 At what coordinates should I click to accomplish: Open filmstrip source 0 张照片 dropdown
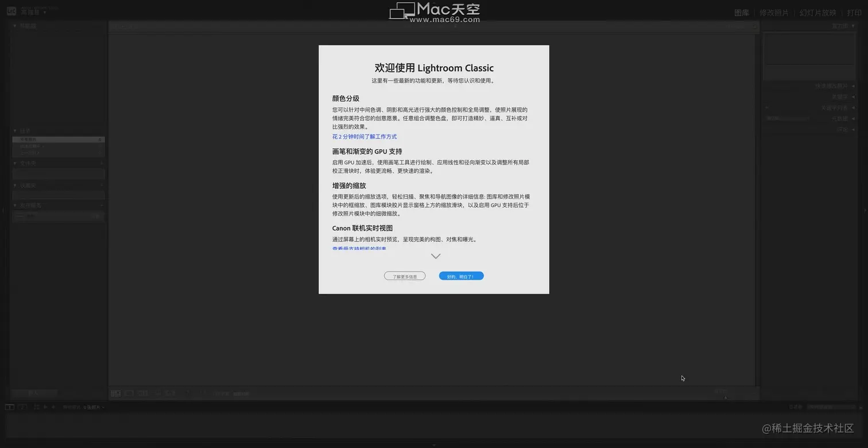(x=95, y=407)
